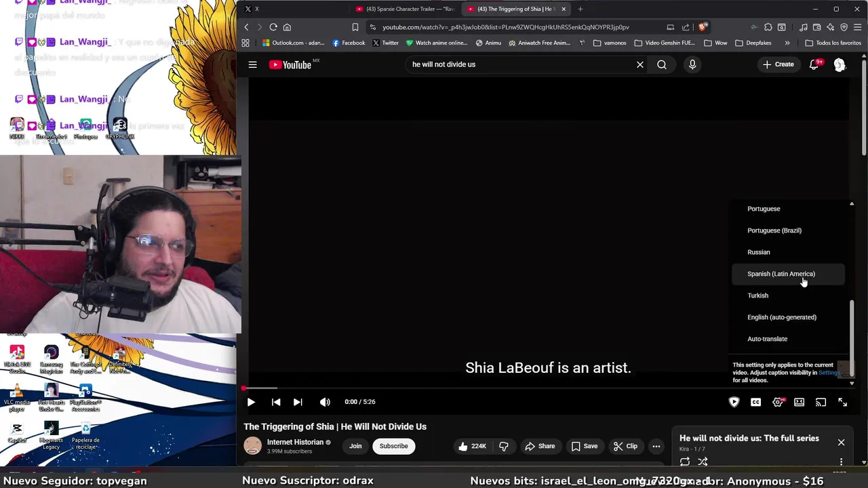Open the Internet Historian channel name
This screenshot has height=488, width=868.
pos(295,442)
